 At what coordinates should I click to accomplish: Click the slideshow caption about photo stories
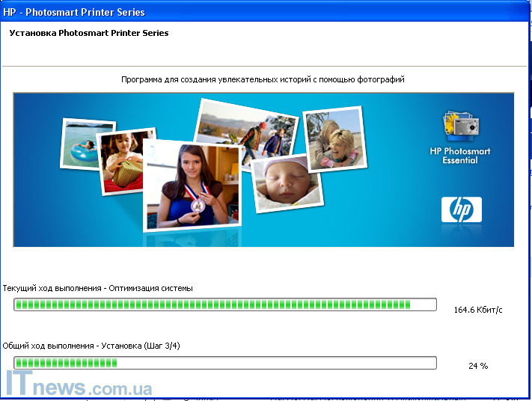(263, 79)
